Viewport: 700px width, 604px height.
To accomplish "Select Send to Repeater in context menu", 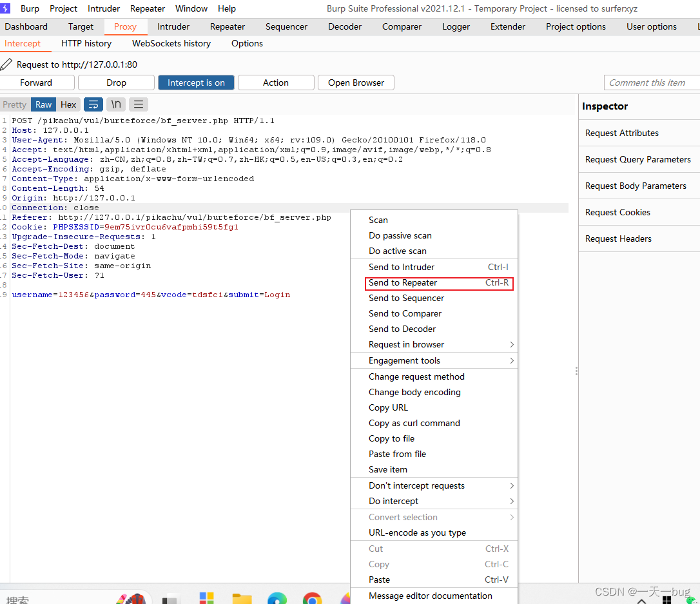I will [434, 282].
